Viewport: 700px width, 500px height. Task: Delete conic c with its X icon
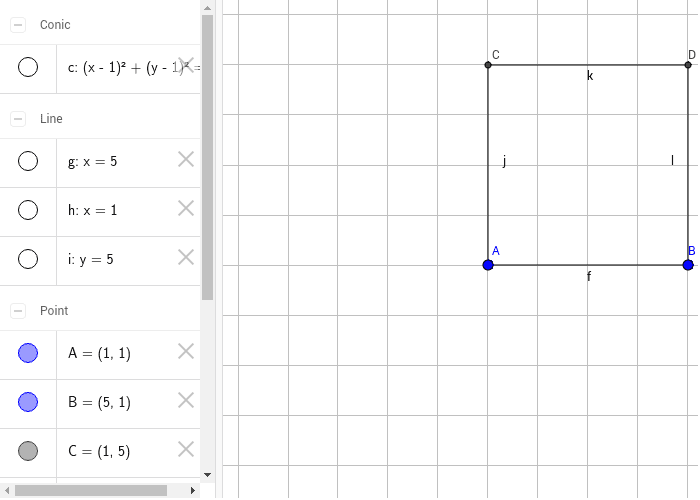click(186, 66)
